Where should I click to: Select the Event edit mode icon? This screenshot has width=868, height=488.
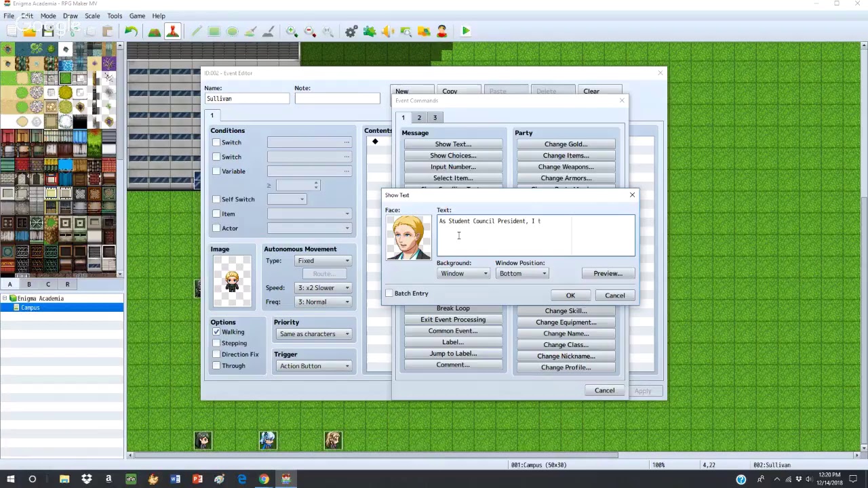[172, 31]
